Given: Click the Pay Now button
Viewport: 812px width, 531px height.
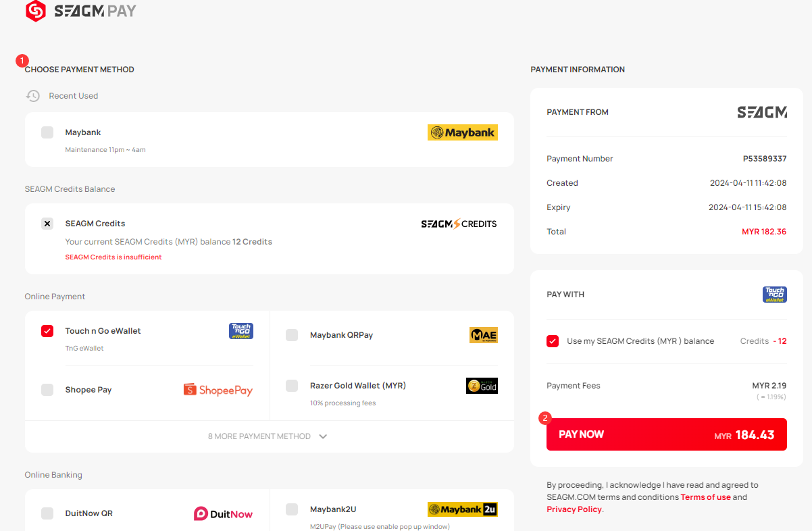Looking at the screenshot, I should click(x=667, y=434).
